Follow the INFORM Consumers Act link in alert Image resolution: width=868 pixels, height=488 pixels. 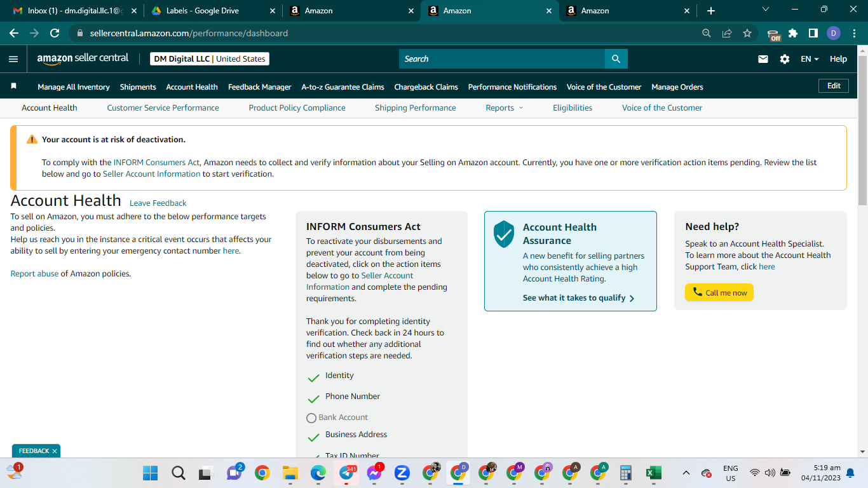click(158, 163)
